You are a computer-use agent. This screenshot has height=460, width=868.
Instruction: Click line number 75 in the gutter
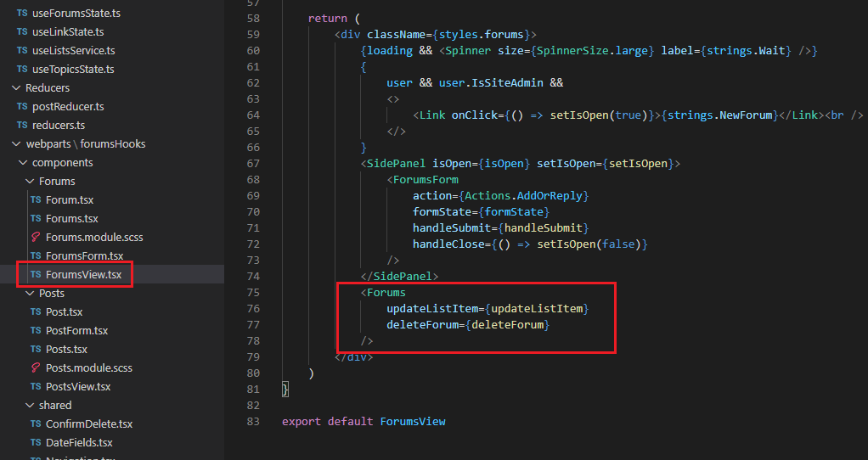[x=252, y=293]
